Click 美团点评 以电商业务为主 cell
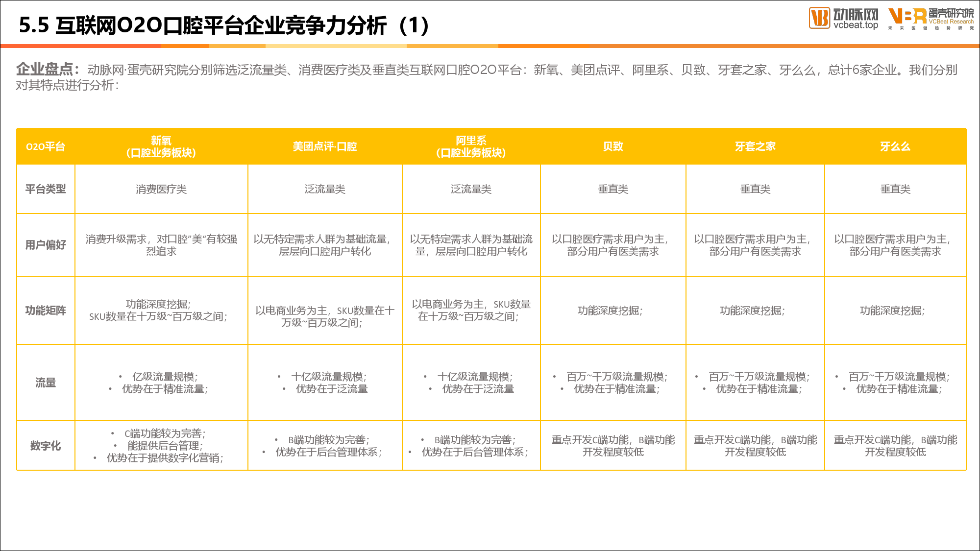This screenshot has width=980, height=551. tap(325, 311)
